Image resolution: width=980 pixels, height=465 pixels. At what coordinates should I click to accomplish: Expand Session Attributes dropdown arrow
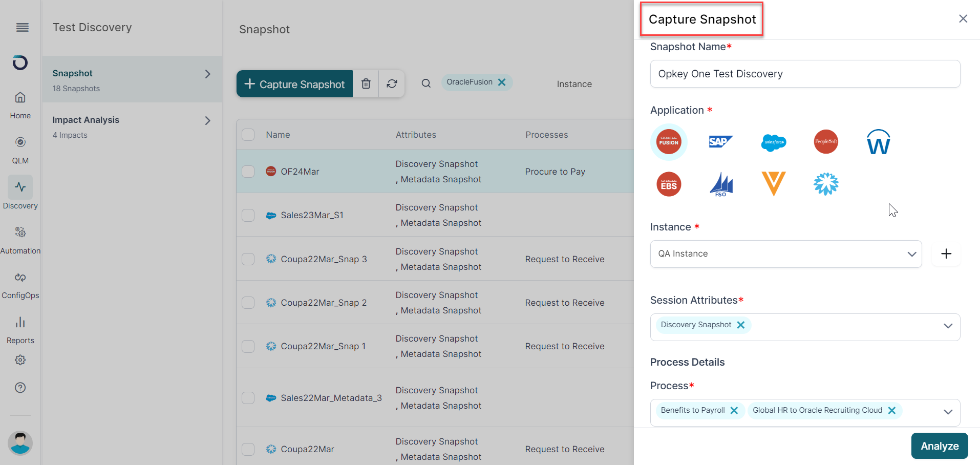[948, 326]
